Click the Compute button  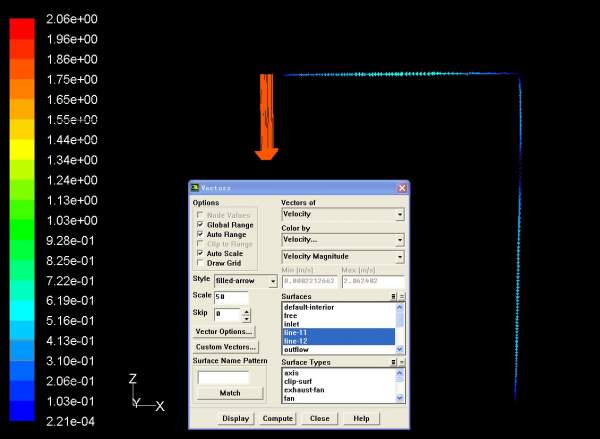coord(278,418)
